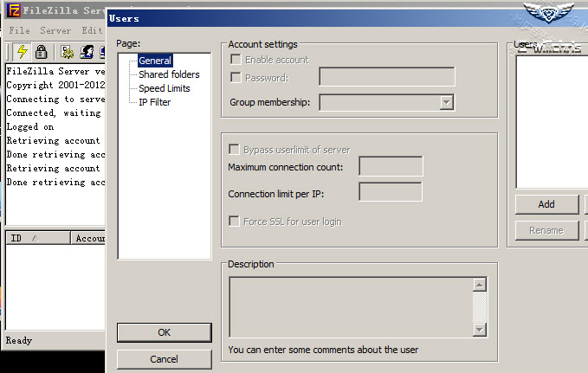Click the Maximum connection count field
The image size is (588, 373).
coord(391,166)
